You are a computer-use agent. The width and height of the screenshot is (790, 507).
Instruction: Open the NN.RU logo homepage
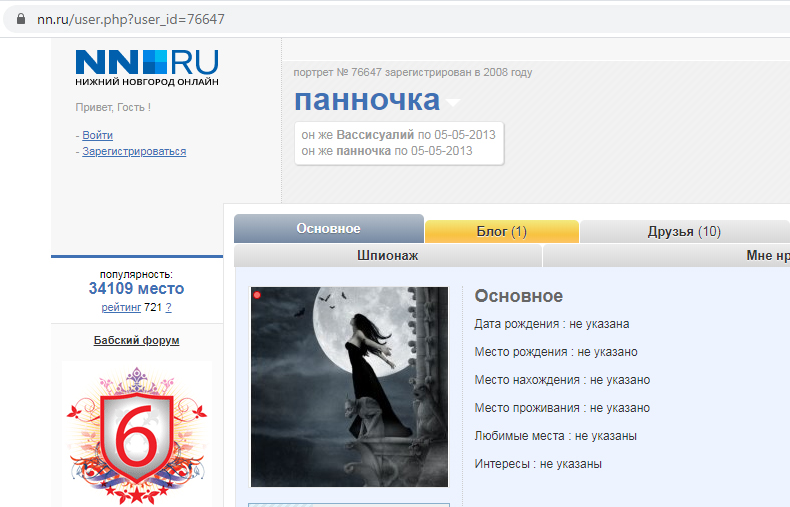click(147, 68)
